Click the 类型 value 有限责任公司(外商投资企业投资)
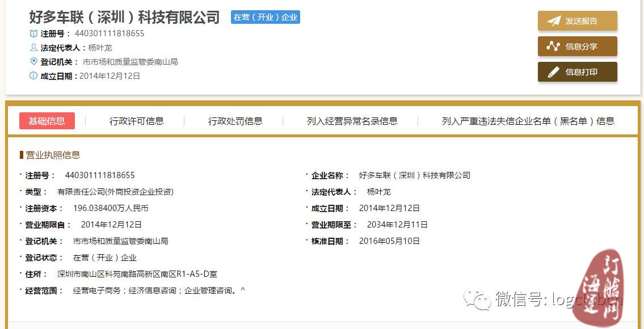Image resolution: width=644 pixels, height=329 pixels. [115, 192]
